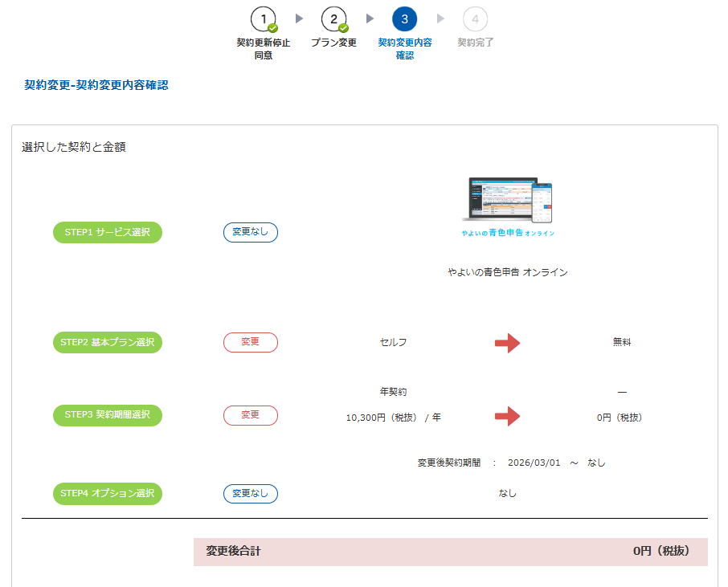Click the STEP3 契約期間選択 green label
The image size is (728, 587).
coord(108,416)
